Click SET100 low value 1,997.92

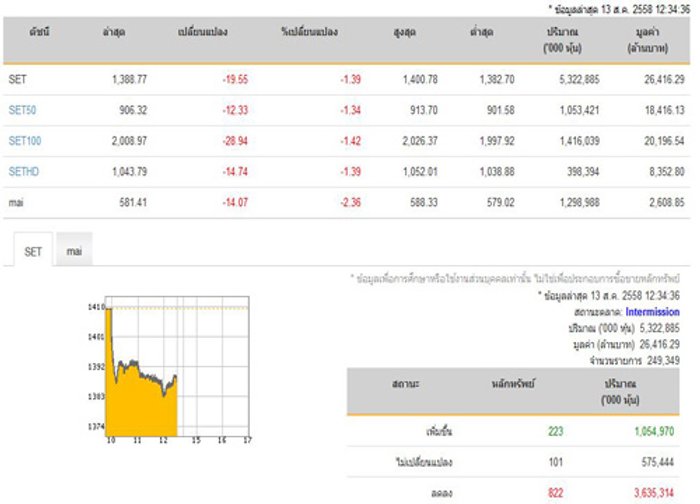[x=497, y=141]
